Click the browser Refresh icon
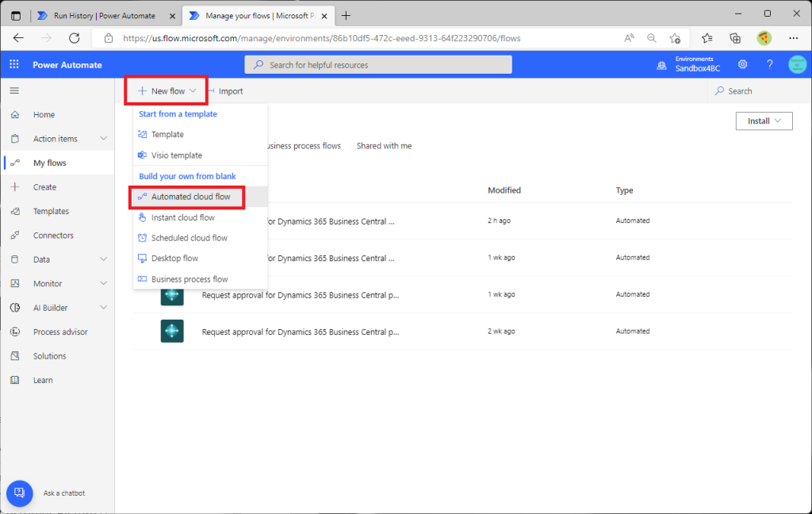 tap(74, 38)
